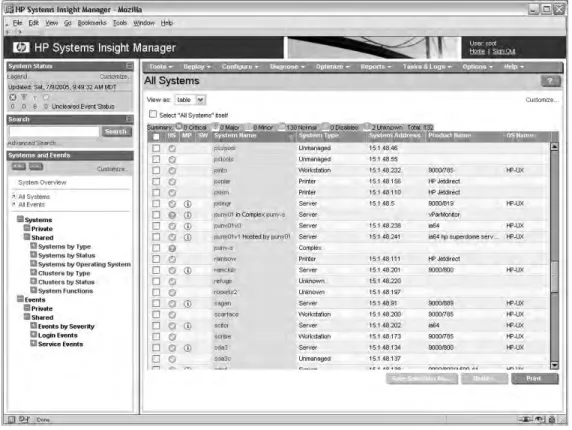The width and height of the screenshot is (572, 430).
Task: Click the Normal uncleared events status icon
Action: click(x=46, y=97)
